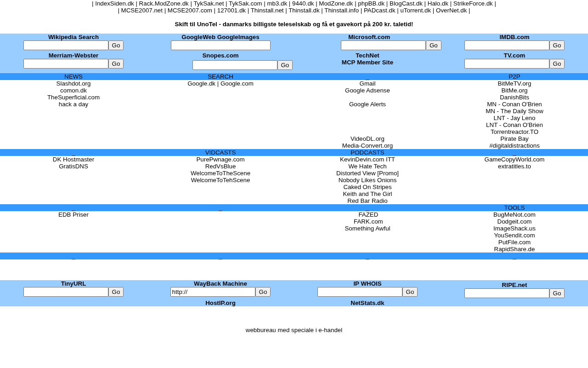The height and width of the screenshot is (368, 588).
Task: Click the IMDB.com search field
Action: point(507,46)
